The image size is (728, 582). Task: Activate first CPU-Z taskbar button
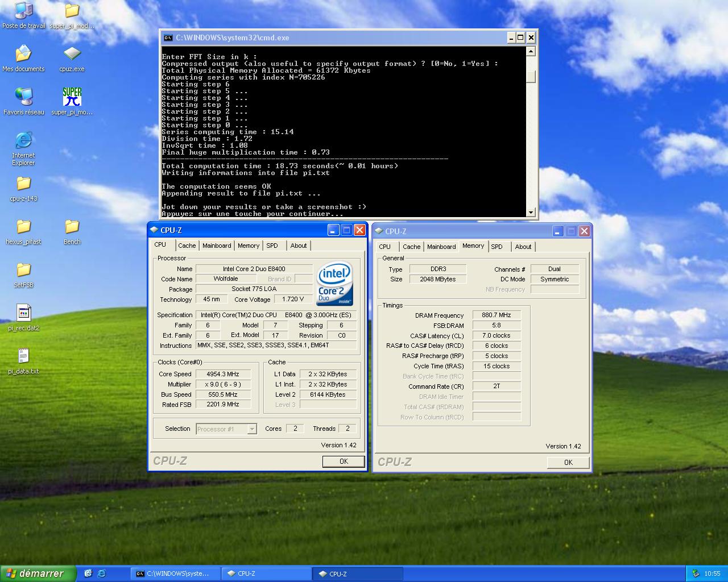(266, 573)
